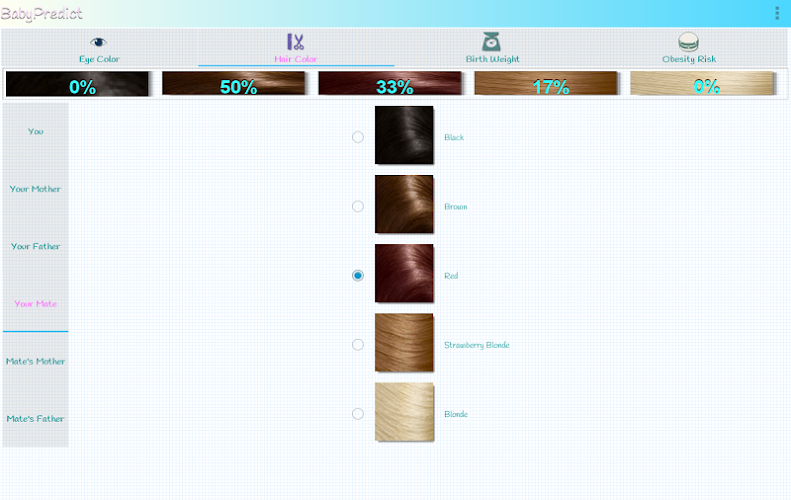
Task: Click the black 0% result bar
Action: [78, 83]
